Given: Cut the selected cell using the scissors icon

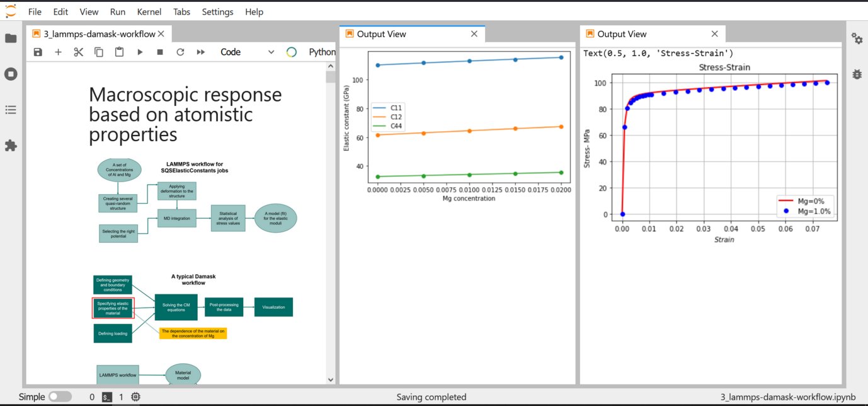Looking at the screenshot, I should 78,52.
